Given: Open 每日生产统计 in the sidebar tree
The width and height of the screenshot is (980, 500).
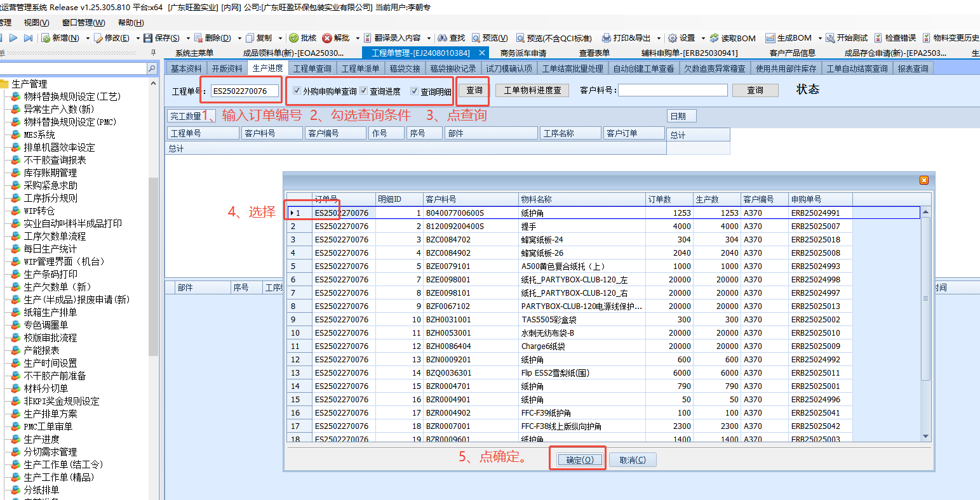Looking at the screenshot, I should tap(50, 249).
